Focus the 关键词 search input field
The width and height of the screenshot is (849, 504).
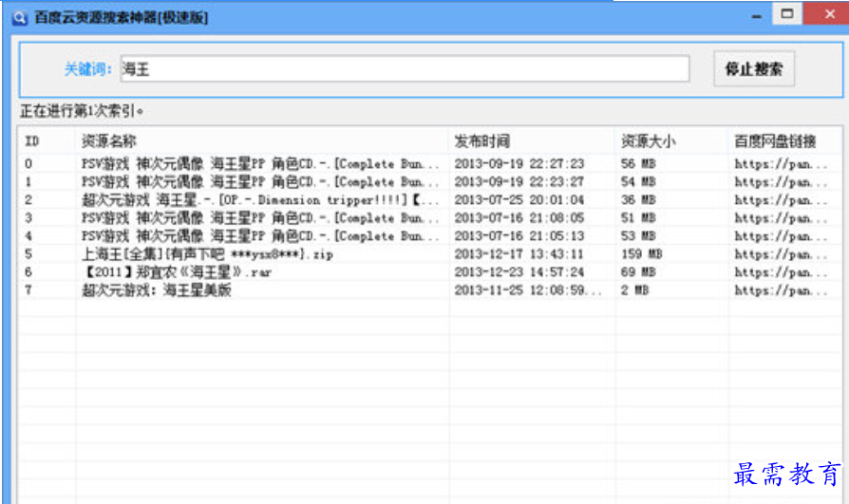click(405, 68)
